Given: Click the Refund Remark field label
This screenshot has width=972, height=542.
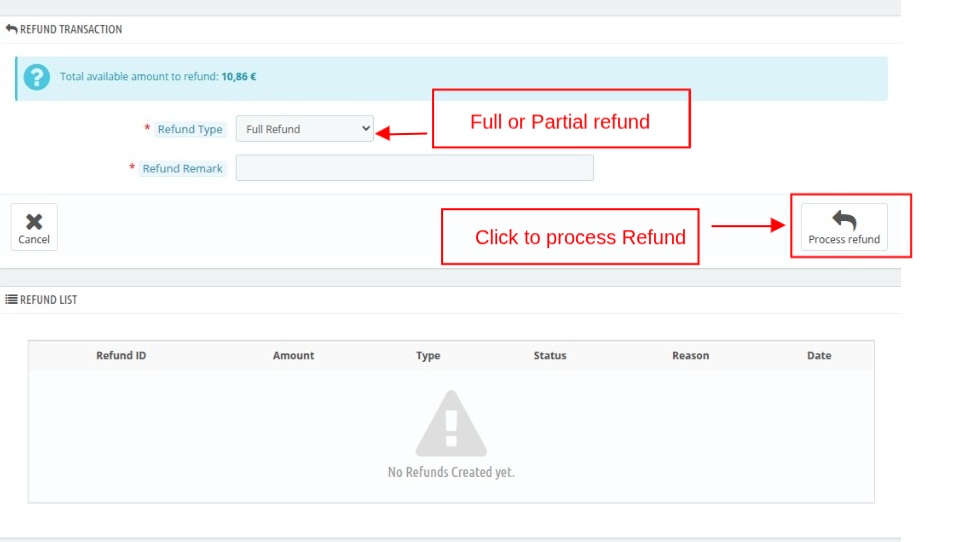Looking at the screenshot, I should coord(182,168).
